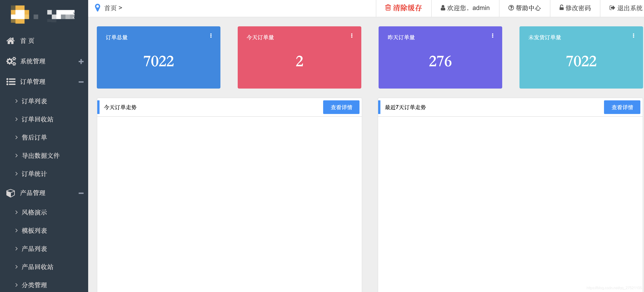
Task: Click 退出系统 to log out
Action: point(626,8)
